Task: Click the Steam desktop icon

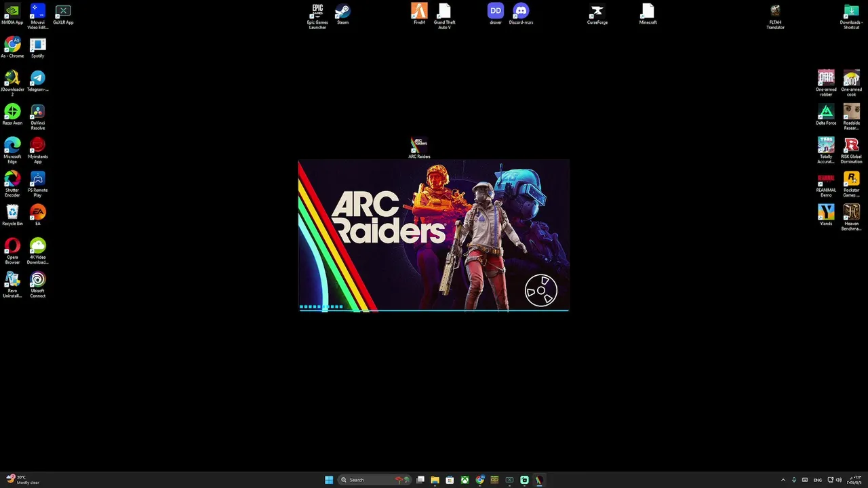Action: (x=342, y=14)
